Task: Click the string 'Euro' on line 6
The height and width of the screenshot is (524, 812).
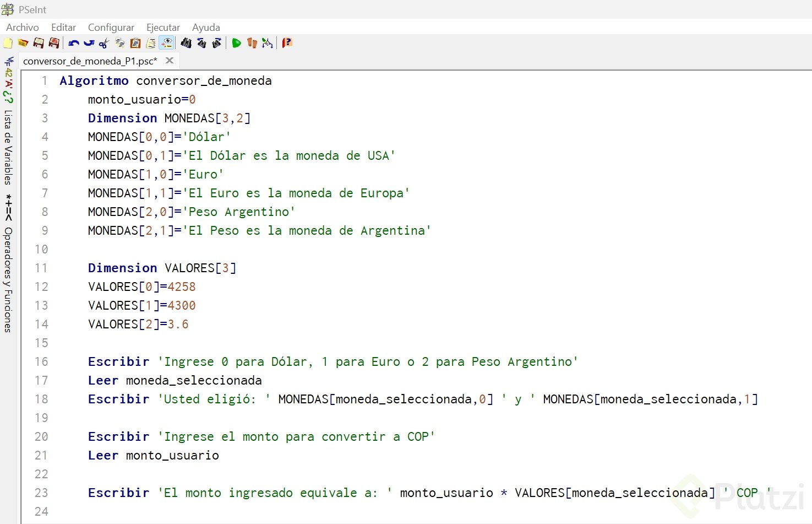Action: [x=203, y=175]
